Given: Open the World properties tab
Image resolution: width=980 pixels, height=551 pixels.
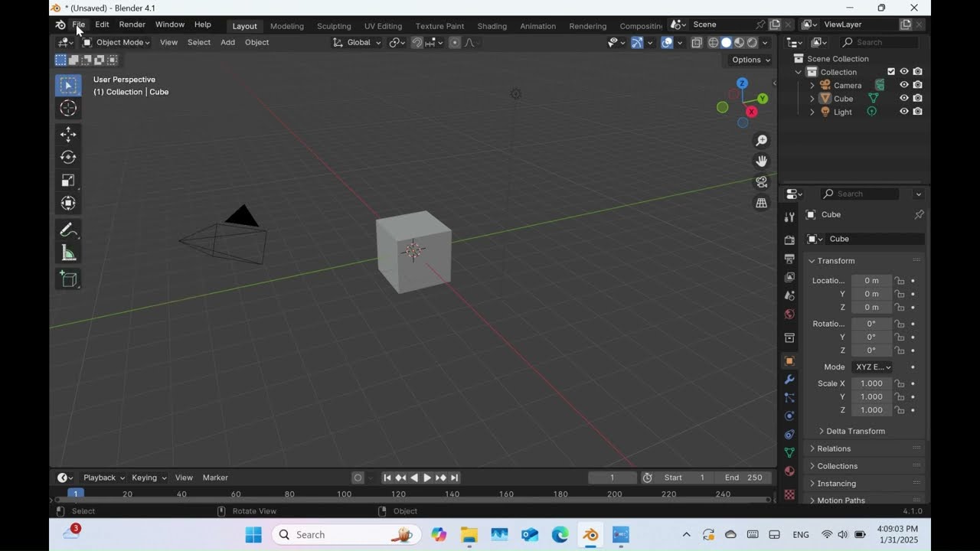Looking at the screenshot, I should pyautogui.click(x=789, y=314).
